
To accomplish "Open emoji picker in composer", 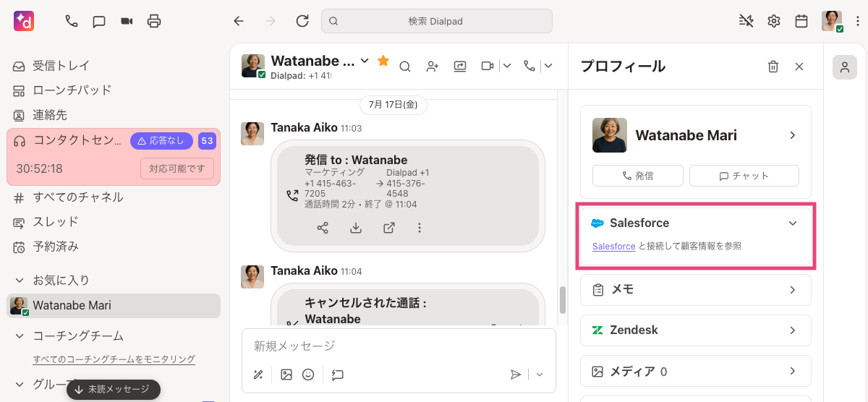I will coord(308,375).
